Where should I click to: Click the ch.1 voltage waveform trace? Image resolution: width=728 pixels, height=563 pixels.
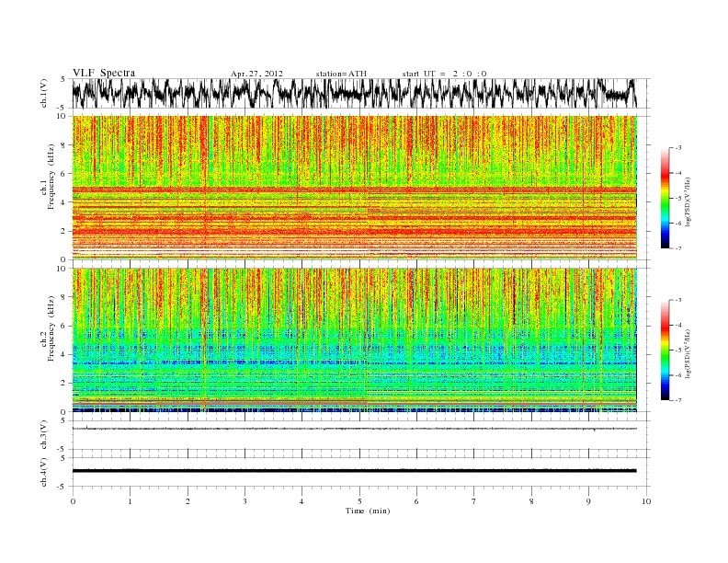coord(354,93)
